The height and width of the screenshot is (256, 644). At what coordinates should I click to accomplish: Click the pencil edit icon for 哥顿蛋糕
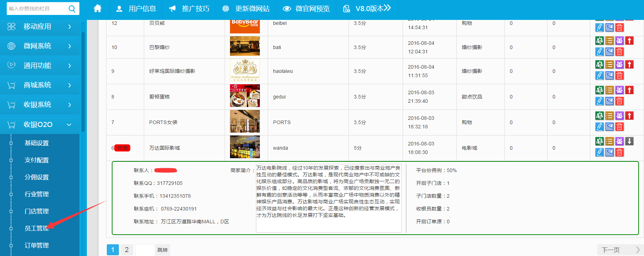600,101
